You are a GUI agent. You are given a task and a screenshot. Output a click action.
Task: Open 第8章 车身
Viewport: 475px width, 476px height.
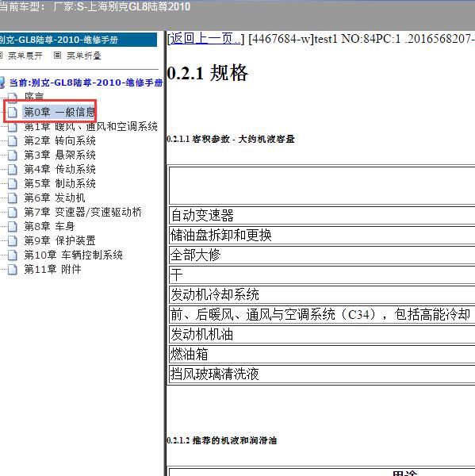point(49,226)
